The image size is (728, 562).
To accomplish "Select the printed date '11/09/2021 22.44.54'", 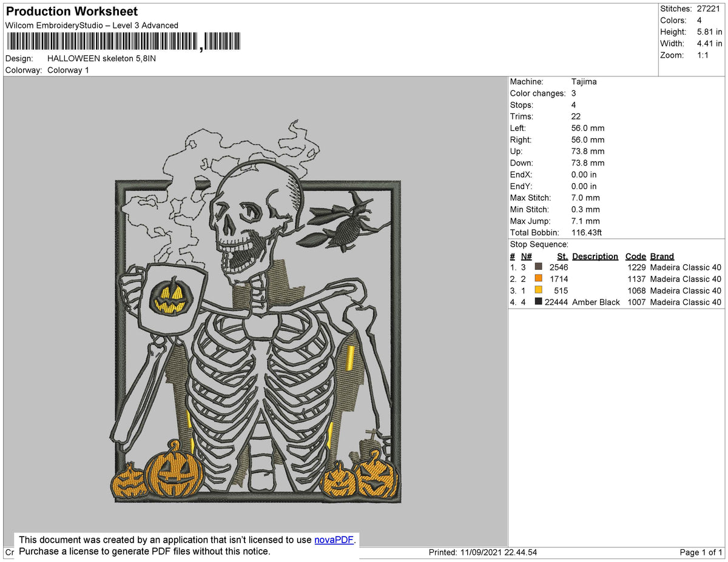I will pos(498,552).
